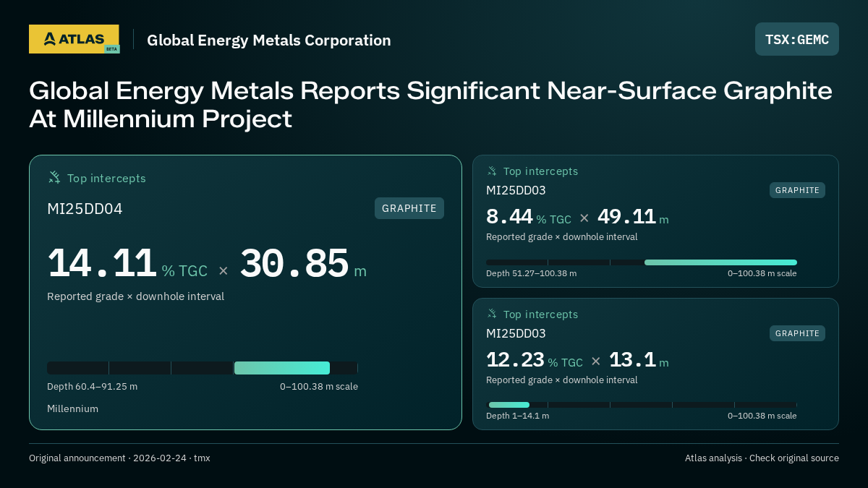The height and width of the screenshot is (488, 868).
Task: Click the Atlas analysis Check original source note
Action: pyautogui.click(x=762, y=458)
